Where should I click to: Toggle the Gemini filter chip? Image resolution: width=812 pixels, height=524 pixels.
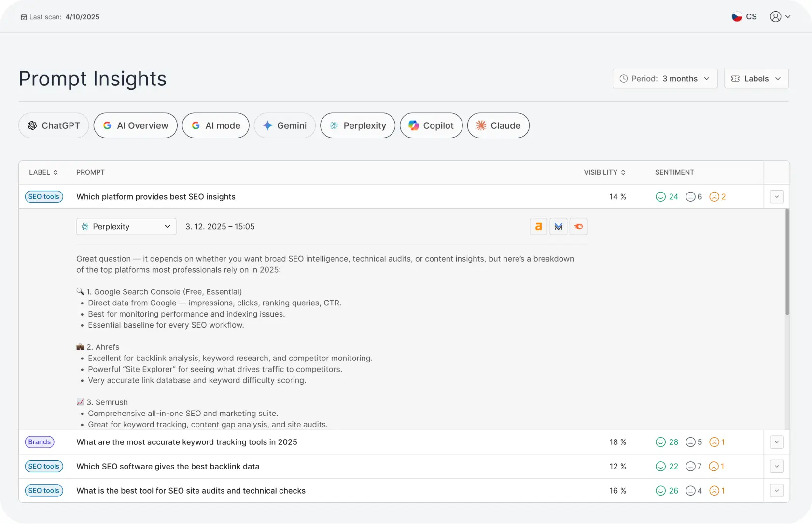click(x=285, y=125)
